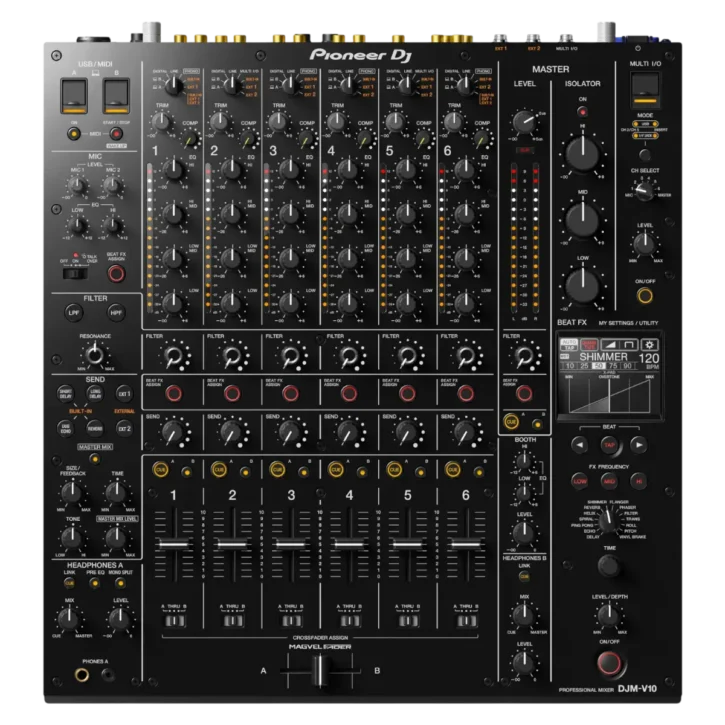Click the Beat FX LEVEL/DEPTH knob

[608, 614]
